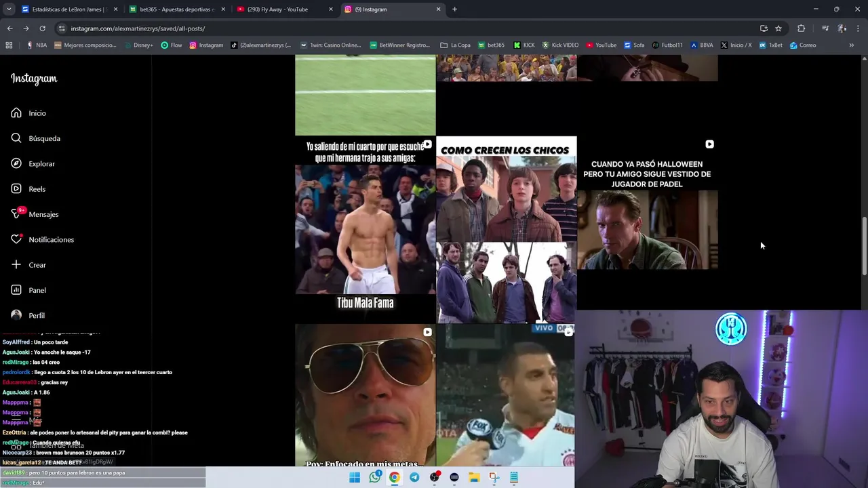Viewport: 868px width, 488px height.
Task: Close the Fly Away YouTube tab
Action: (331, 9)
